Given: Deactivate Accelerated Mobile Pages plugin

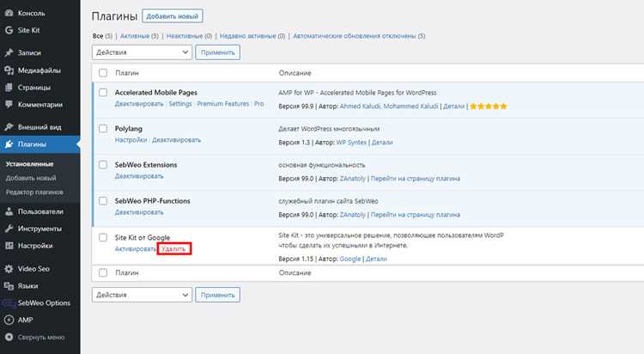Looking at the screenshot, I should [139, 104].
